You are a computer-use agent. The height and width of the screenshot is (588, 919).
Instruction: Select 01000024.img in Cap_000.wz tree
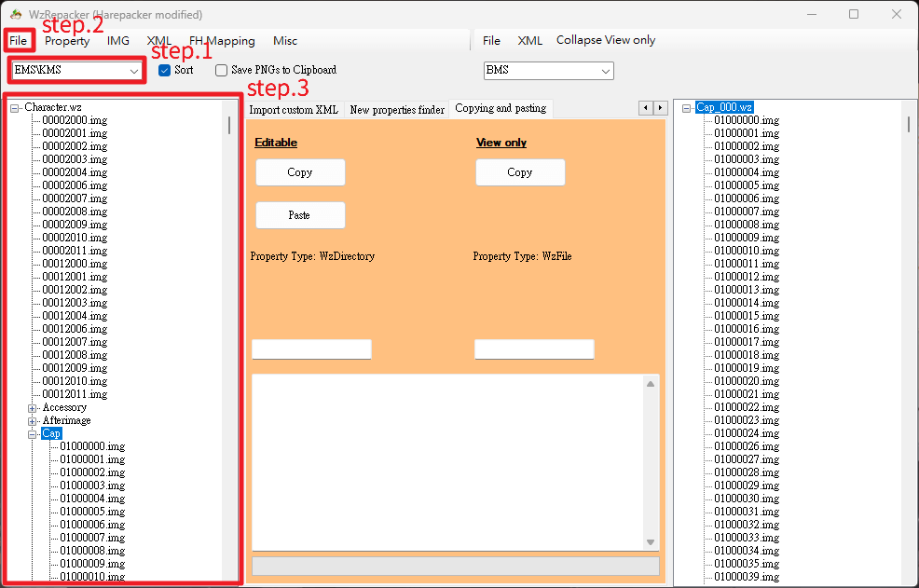pos(746,433)
